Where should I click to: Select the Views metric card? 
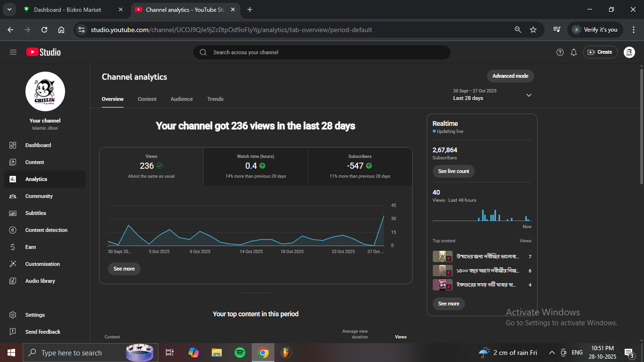(x=151, y=166)
